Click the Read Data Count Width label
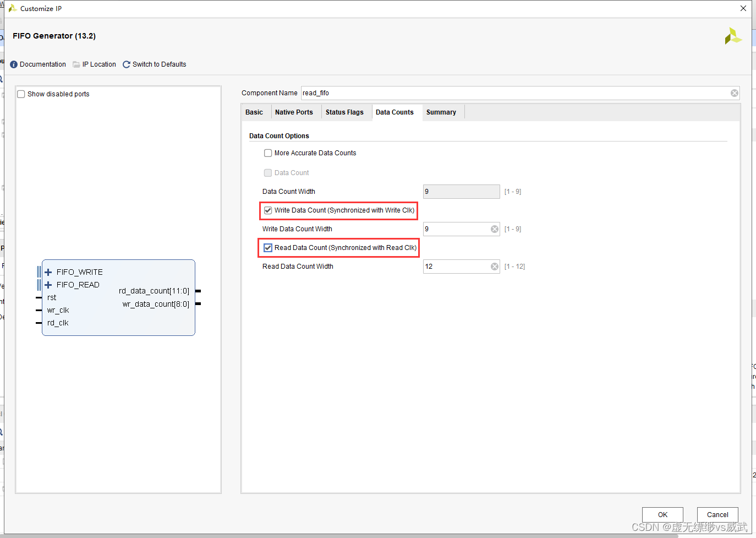 tap(298, 267)
